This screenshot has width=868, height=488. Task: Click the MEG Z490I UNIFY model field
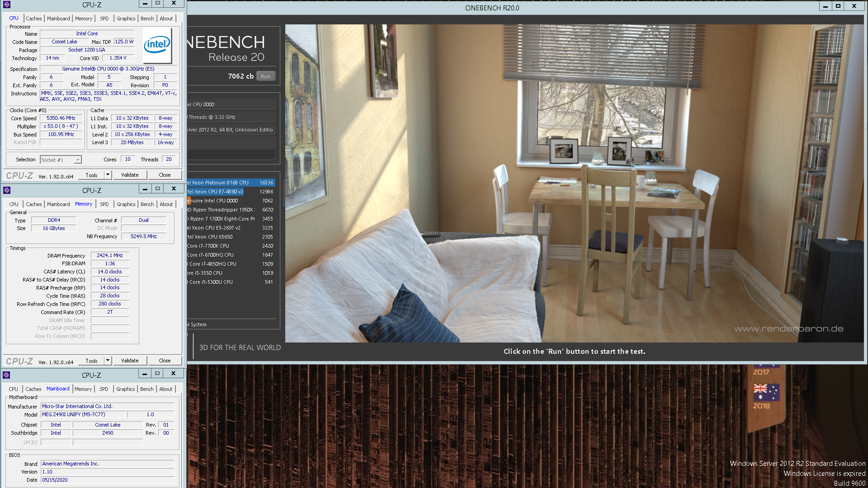pyautogui.click(x=83, y=414)
